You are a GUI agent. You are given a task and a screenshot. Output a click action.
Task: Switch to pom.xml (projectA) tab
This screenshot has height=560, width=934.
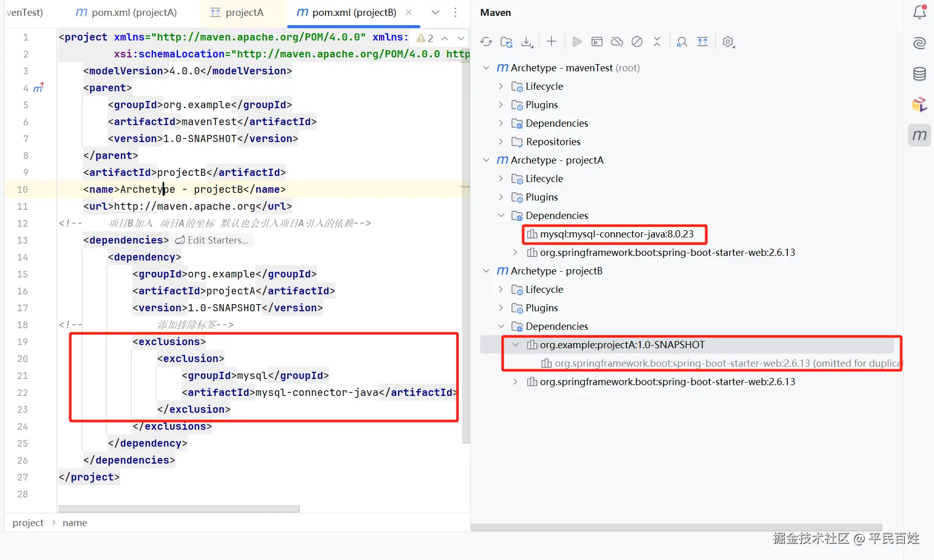tap(126, 12)
